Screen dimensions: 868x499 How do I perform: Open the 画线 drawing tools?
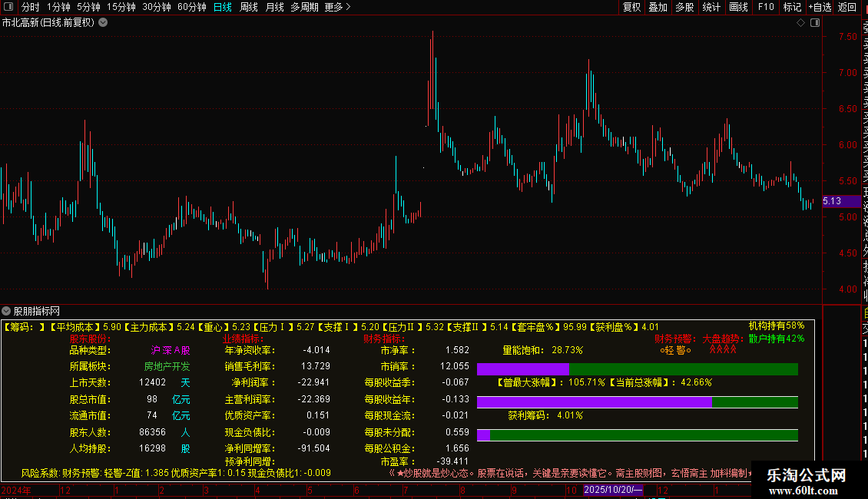(x=738, y=7)
